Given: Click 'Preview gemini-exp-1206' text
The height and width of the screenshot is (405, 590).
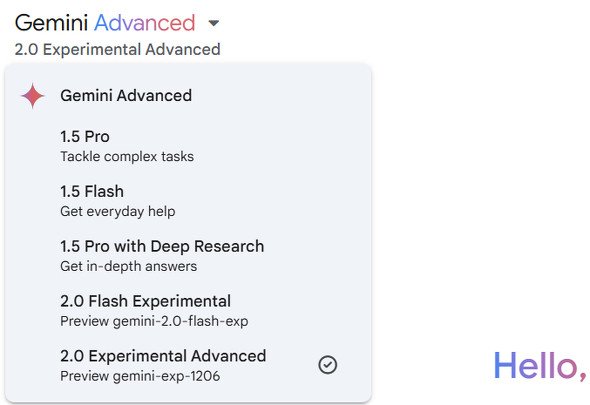Looking at the screenshot, I should pos(140,376).
